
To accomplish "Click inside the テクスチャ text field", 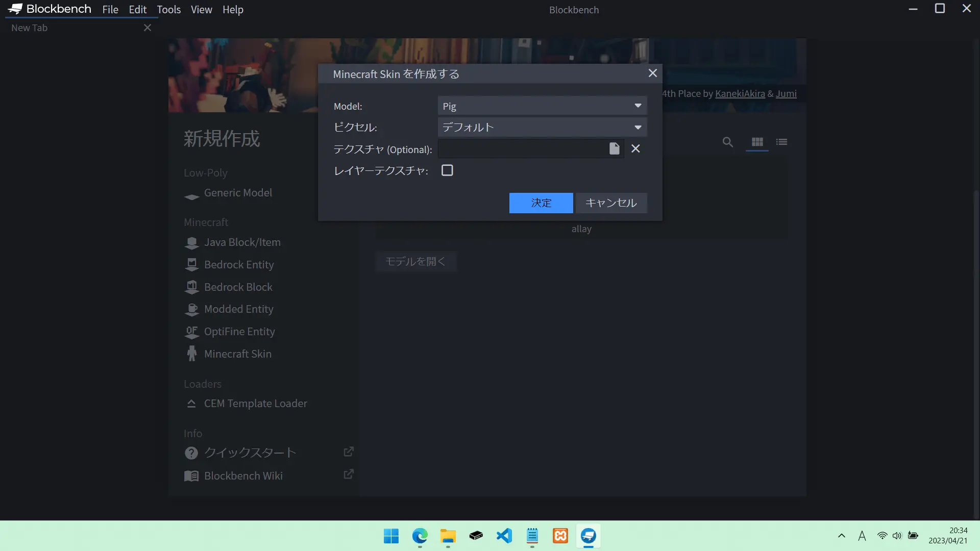I will tap(521, 149).
